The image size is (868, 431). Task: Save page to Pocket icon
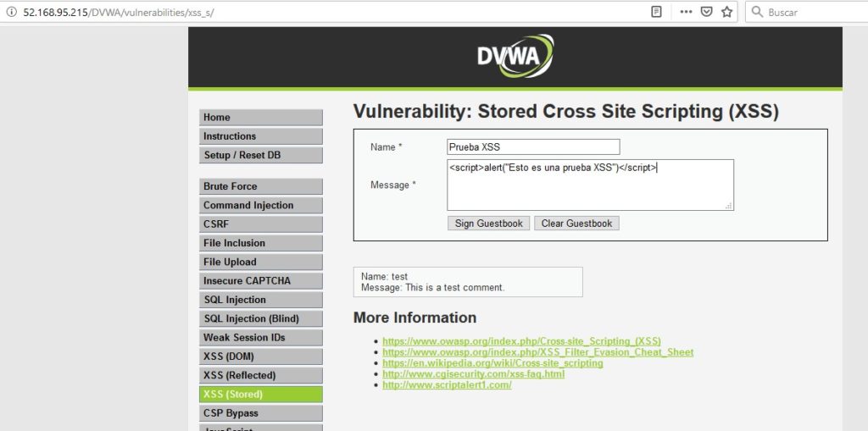pyautogui.click(x=706, y=12)
